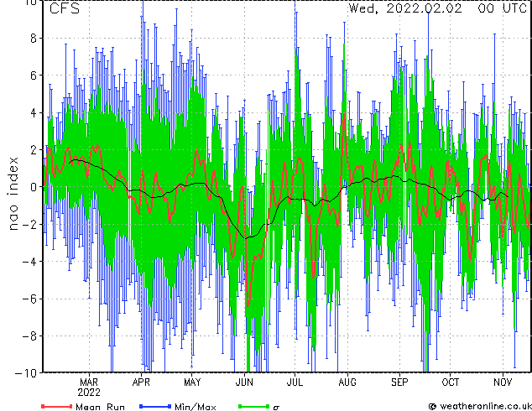Click the 00 UTC time label
The image size is (532, 411).
click(502, 8)
